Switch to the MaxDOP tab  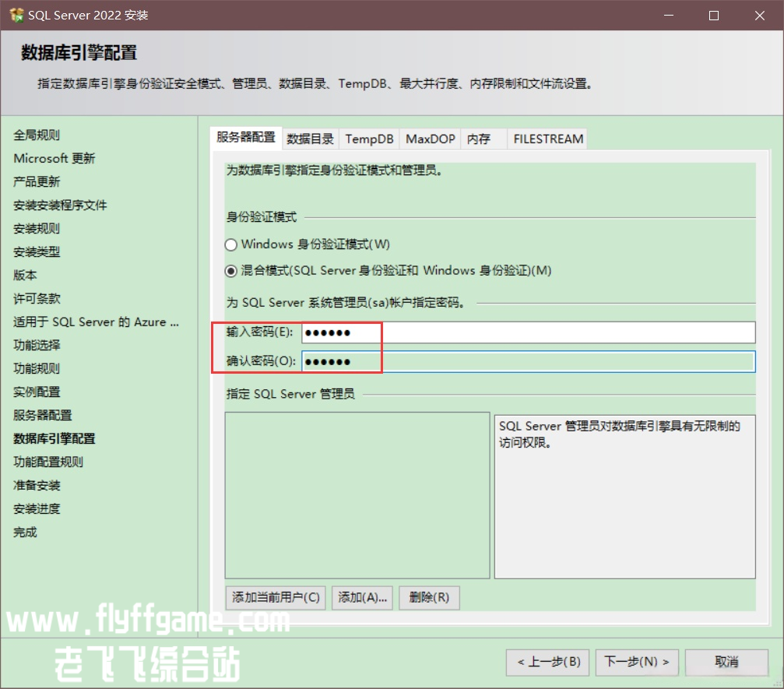pyautogui.click(x=430, y=139)
